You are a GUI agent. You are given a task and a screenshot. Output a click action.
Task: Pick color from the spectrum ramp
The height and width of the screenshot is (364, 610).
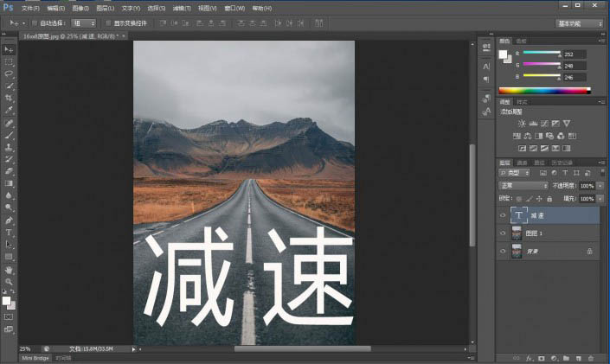point(544,91)
